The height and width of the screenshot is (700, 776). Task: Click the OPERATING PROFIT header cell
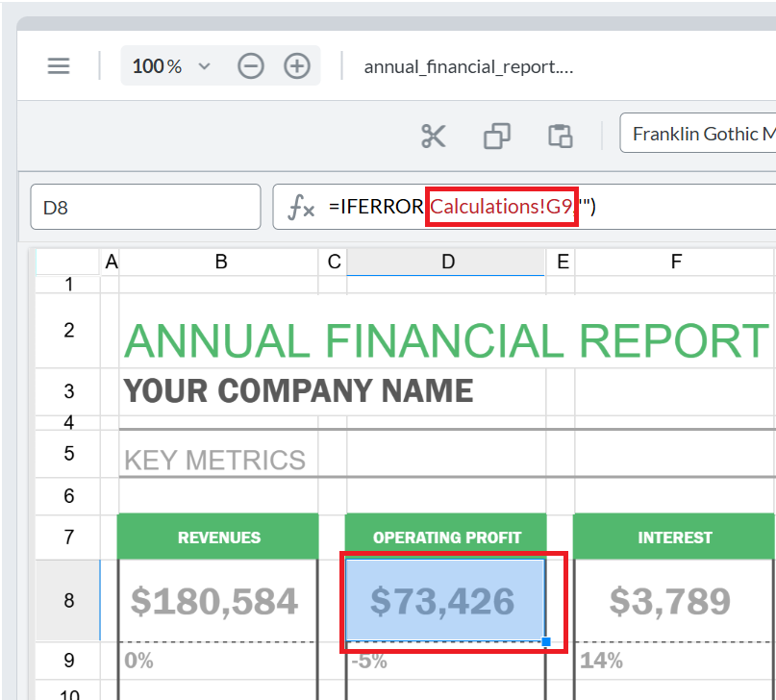pos(446,537)
